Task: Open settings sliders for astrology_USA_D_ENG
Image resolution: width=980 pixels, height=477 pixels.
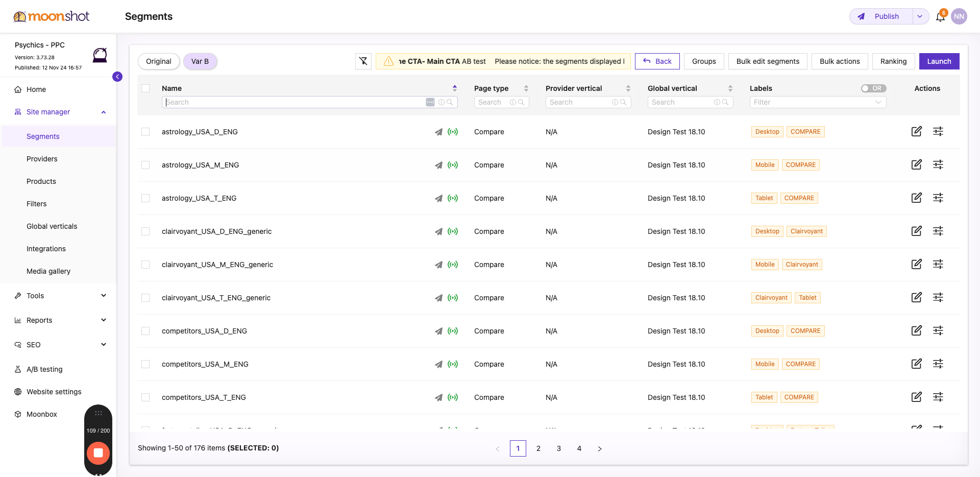Action: point(938,131)
